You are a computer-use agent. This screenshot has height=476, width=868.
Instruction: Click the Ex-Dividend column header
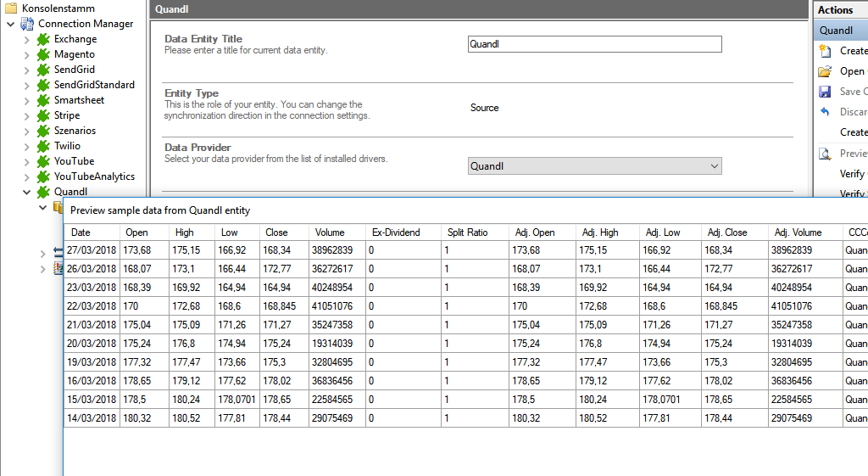point(396,232)
